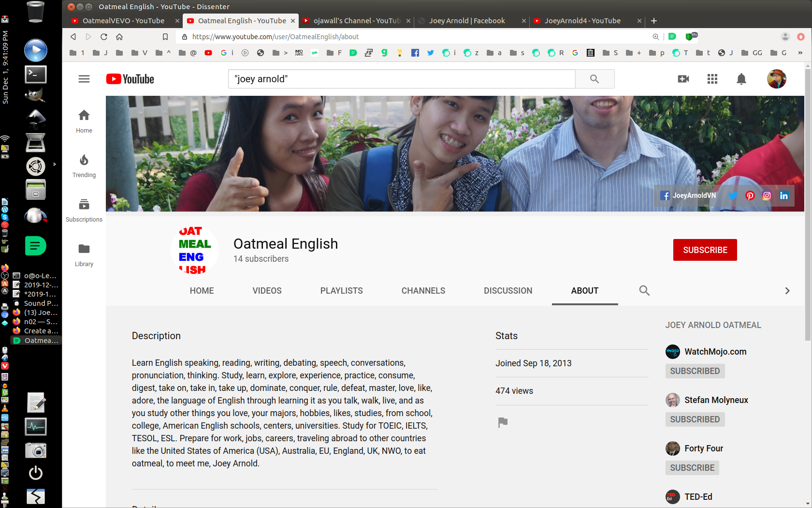The image size is (812, 508).
Task: Click the zoom icon in the address bar
Action: (x=656, y=37)
